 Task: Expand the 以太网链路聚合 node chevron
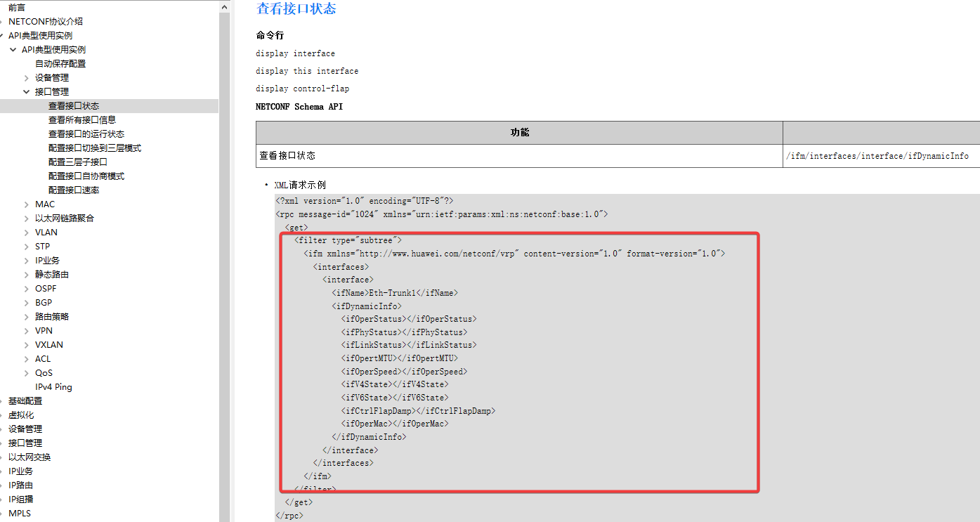click(x=27, y=218)
